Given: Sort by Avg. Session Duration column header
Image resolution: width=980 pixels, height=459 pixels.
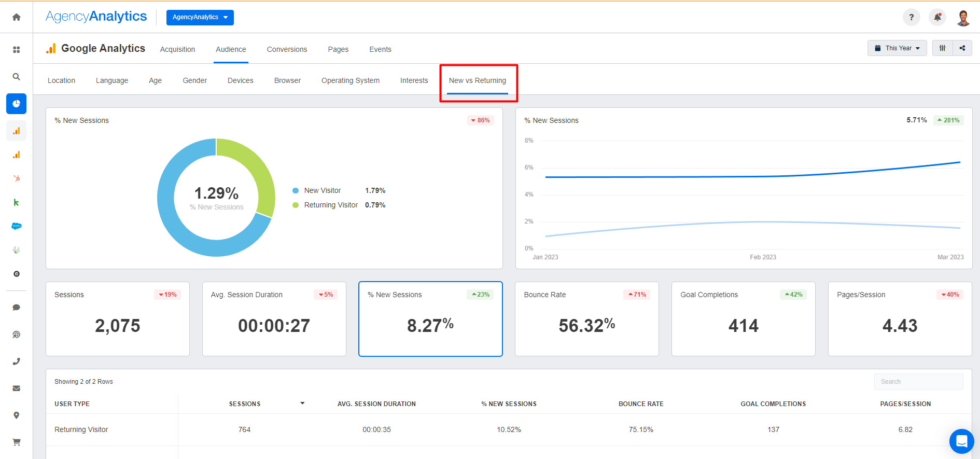Looking at the screenshot, I should click(376, 404).
